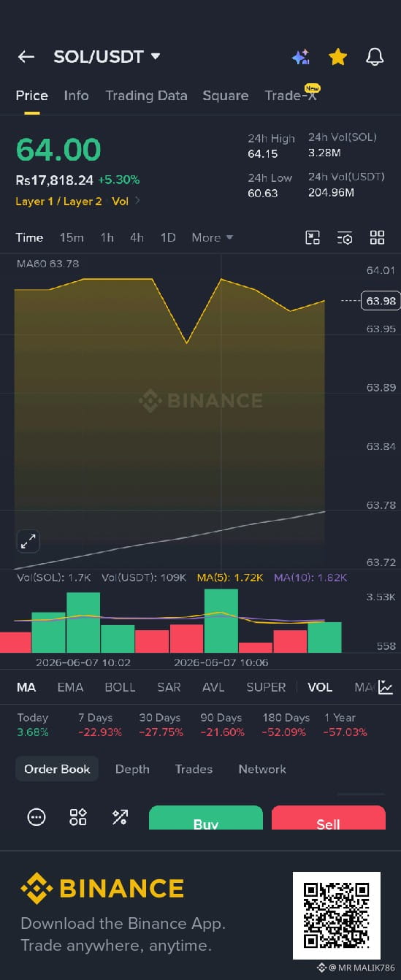Open the Square tab
Screen dimensions: 401x980
(x=226, y=96)
